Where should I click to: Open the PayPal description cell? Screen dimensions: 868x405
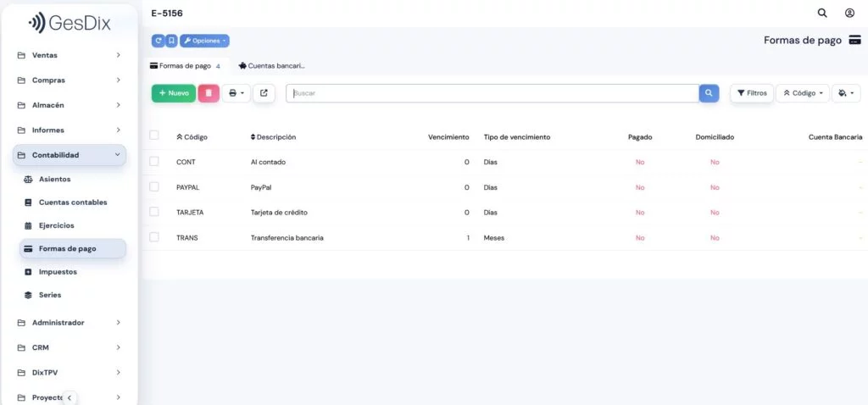[261, 187]
